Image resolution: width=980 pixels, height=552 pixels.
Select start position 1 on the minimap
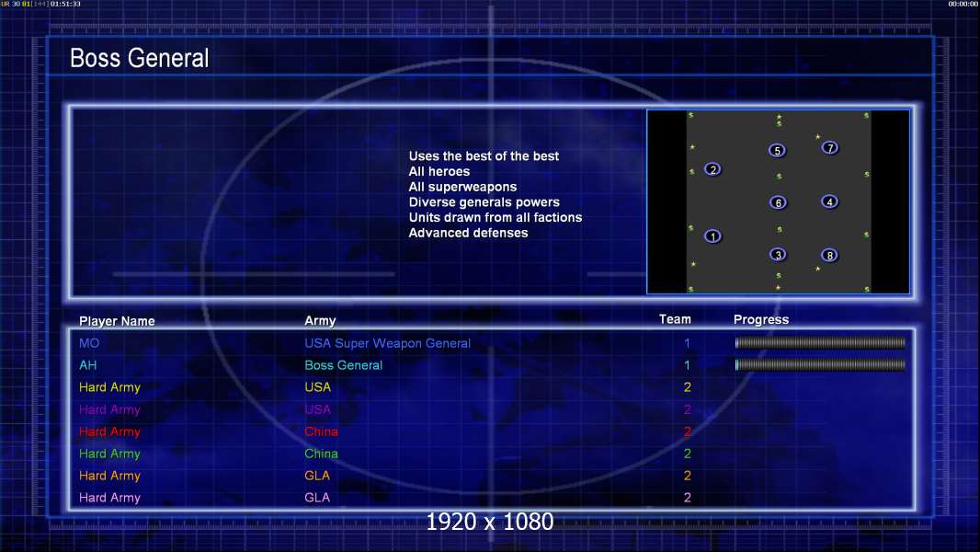[x=712, y=236]
